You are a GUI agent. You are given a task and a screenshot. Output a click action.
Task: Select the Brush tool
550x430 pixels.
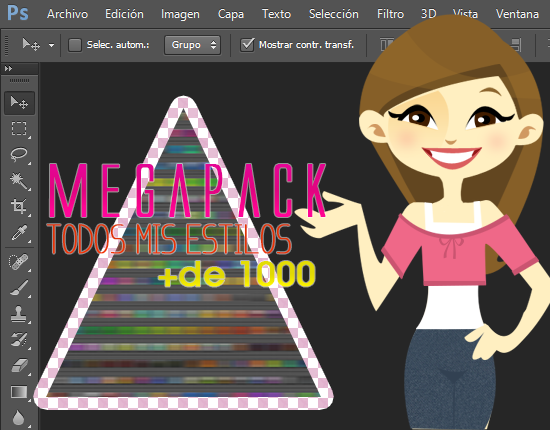19,288
